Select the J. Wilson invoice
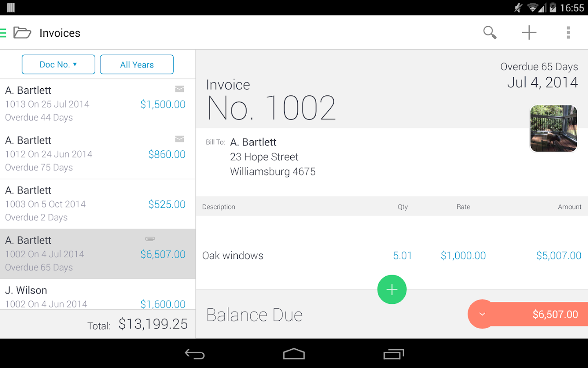This screenshot has height=368, width=588. tap(82, 295)
